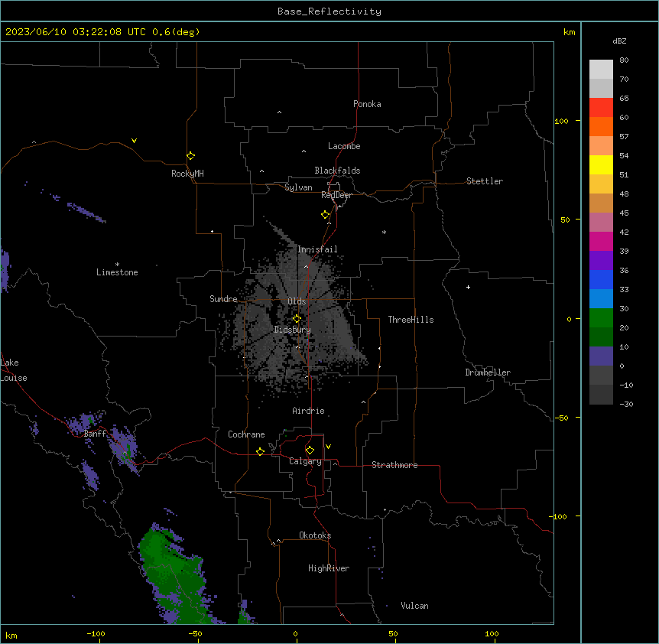Click the Sylvan label on the map
Viewport: 659px width, 644px height.
pos(298,187)
